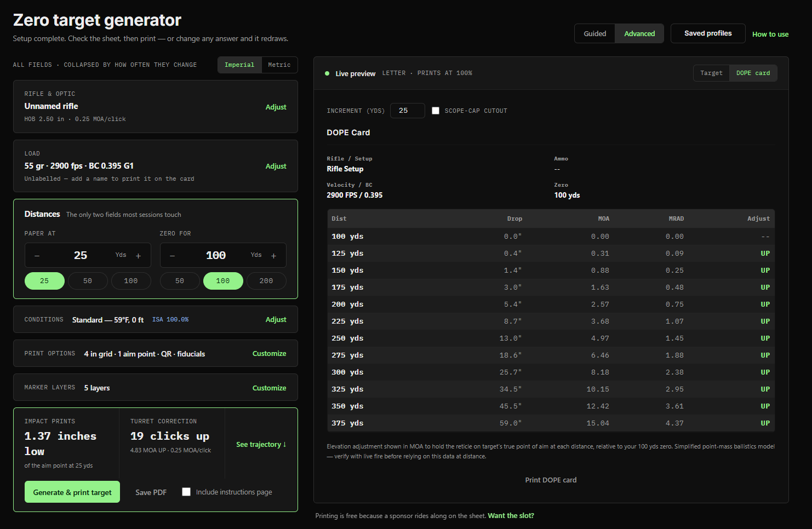Image resolution: width=812 pixels, height=529 pixels.
Task: Click the 59.0" drop value
Action: pyautogui.click(x=511, y=423)
